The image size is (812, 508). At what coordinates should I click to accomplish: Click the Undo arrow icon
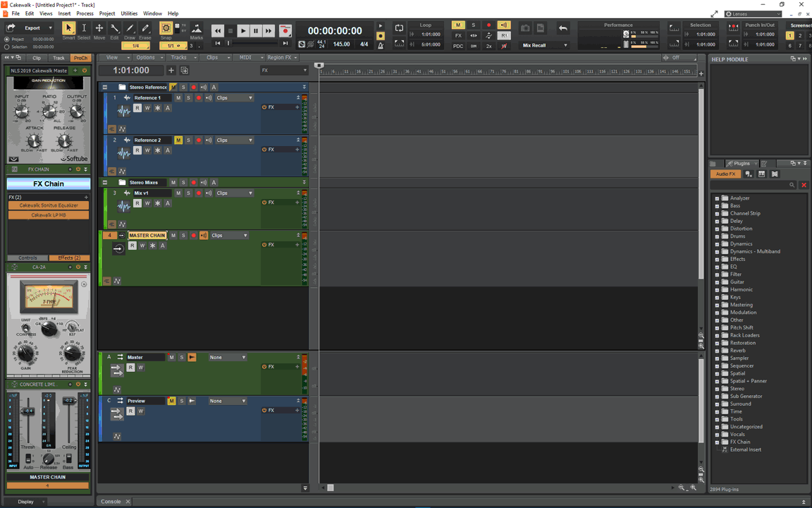[563, 28]
